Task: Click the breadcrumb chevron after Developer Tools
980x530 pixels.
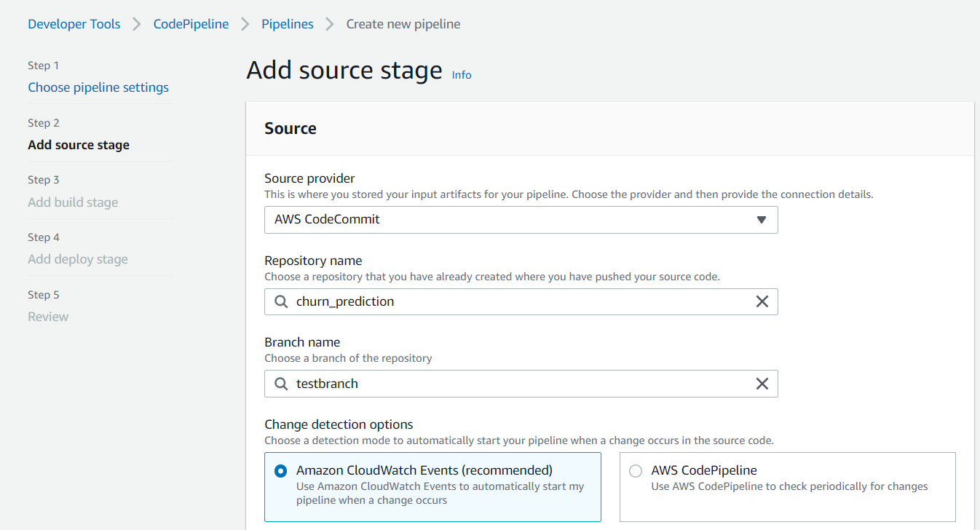Action: pos(137,24)
